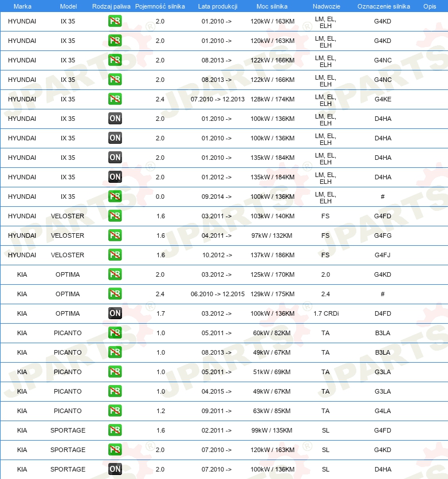Click the petrol icon in the G4KE row
Image resolution: width=448 pixels, height=479 pixels.
[115, 99]
